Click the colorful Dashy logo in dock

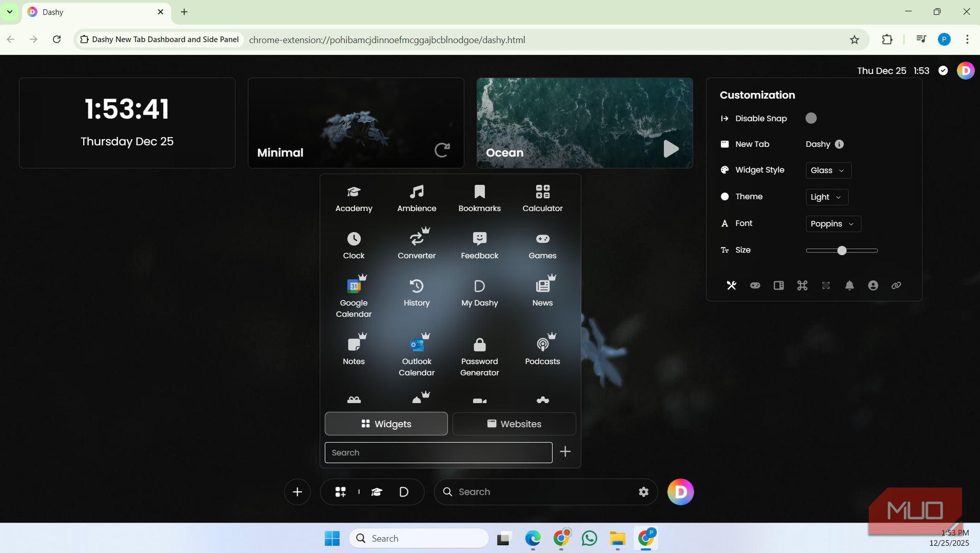pyautogui.click(x=680, y=492)
